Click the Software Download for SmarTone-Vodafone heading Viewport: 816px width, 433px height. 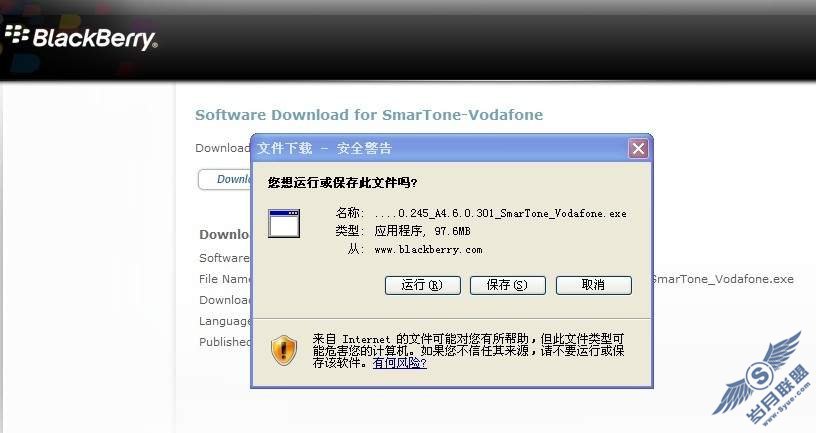[369, 114]
